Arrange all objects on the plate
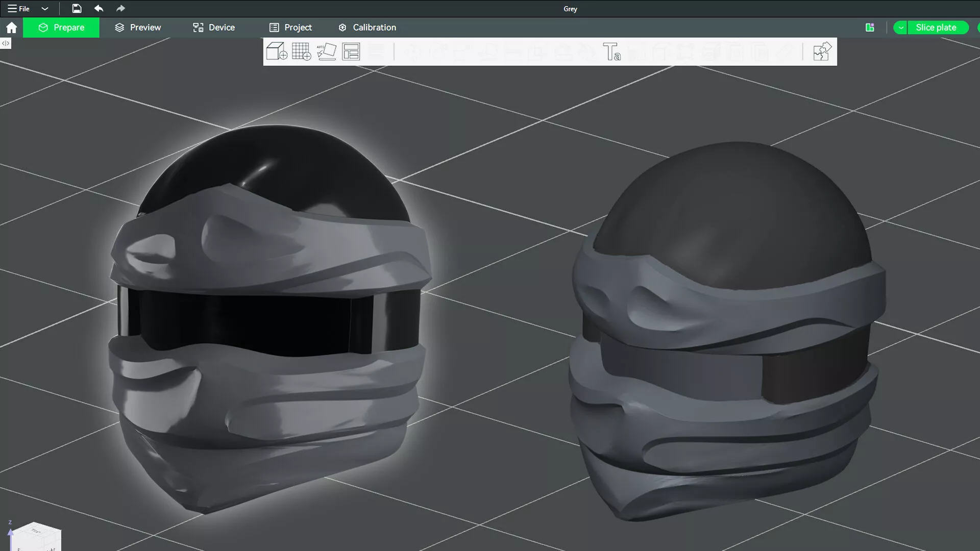Screen dimensions: 980x551 [351, 52]
